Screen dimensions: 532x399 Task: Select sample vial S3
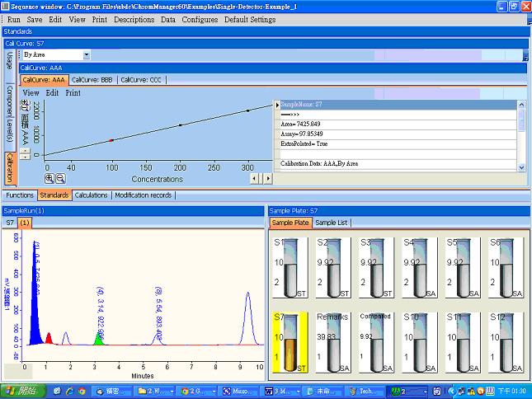(x=377, y=268)
